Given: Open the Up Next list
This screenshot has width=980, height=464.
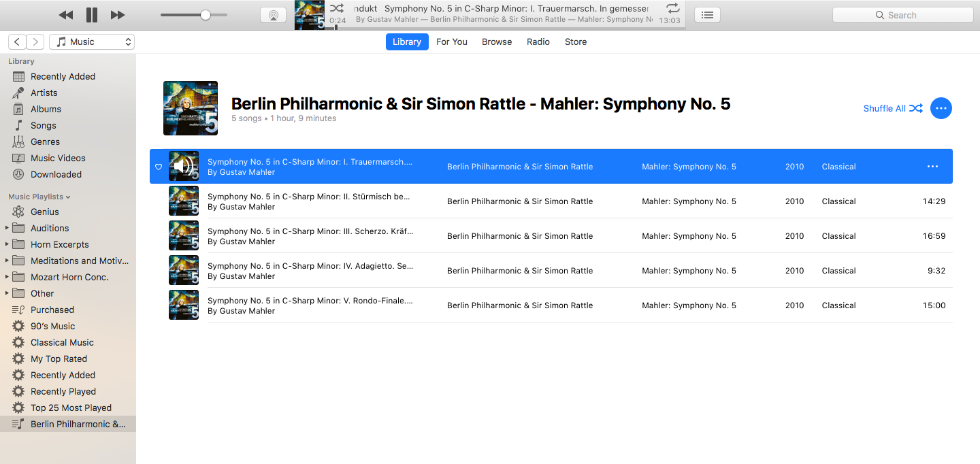Looking at the screenshot, I should tap(707, 15).
